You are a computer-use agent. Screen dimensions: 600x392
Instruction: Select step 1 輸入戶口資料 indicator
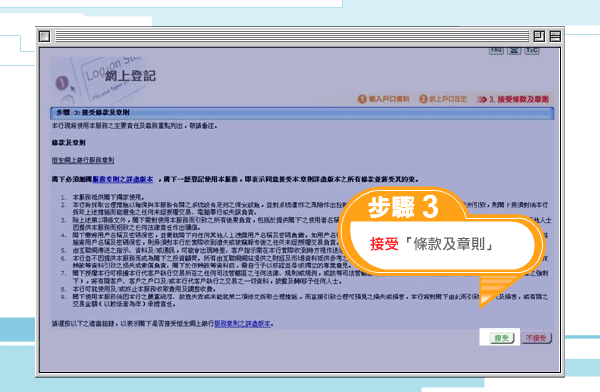click(x=384, y=99)
